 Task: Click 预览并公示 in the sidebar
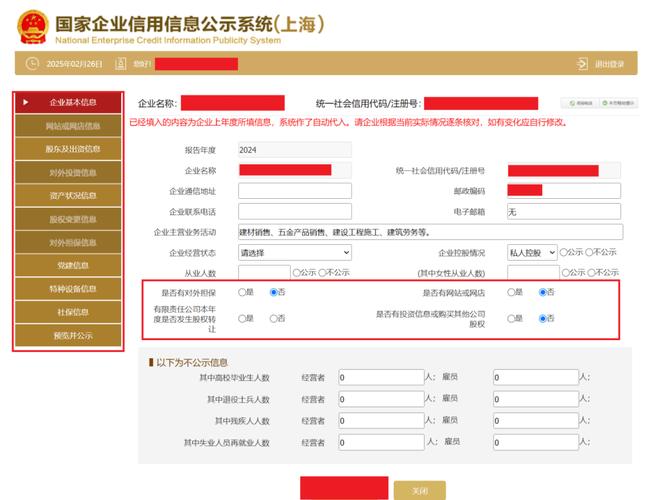68,335
